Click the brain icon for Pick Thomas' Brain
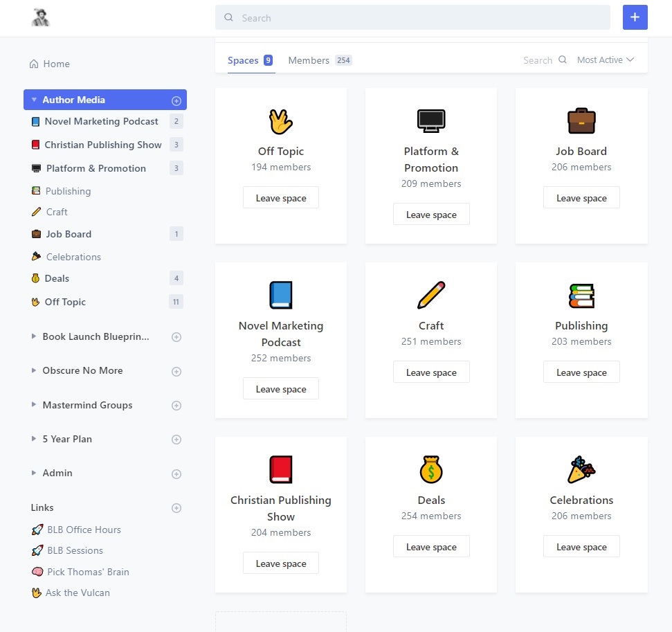 pyautogui.click(x=37, y=572)
